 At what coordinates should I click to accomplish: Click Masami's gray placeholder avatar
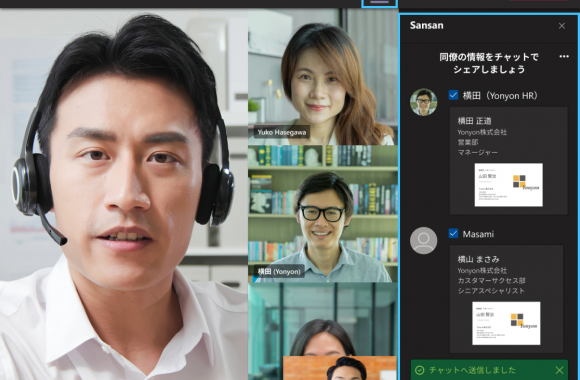point(424,241)
